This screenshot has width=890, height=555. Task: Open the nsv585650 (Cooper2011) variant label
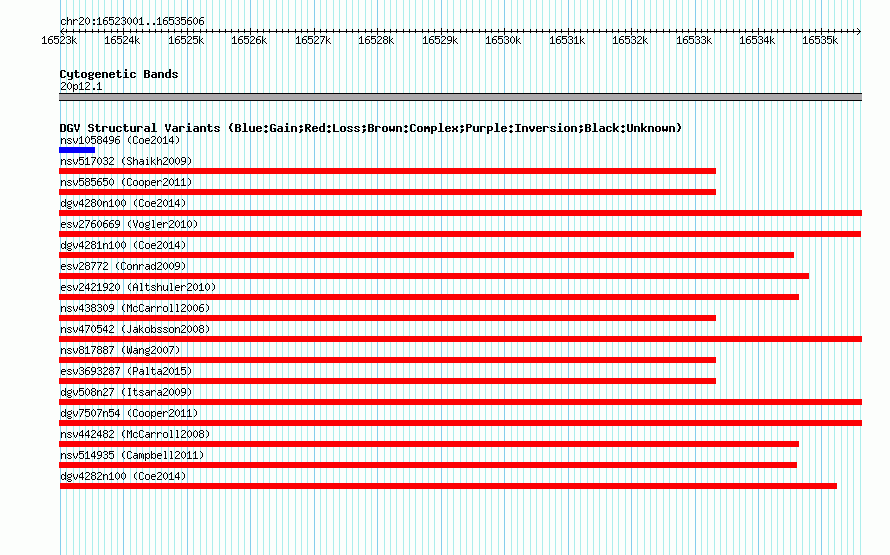(x=126, y=182)
